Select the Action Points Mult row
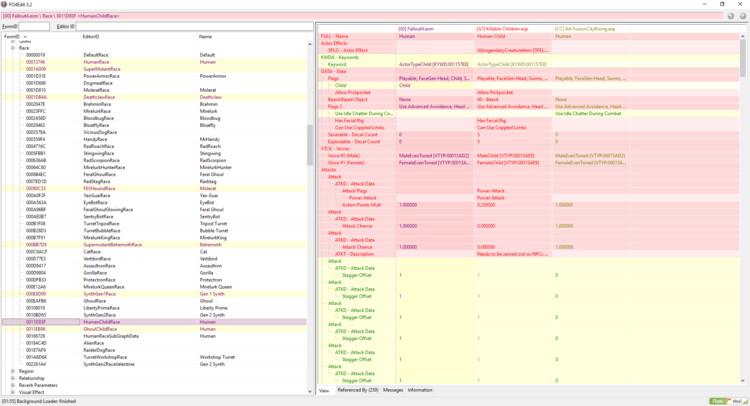Image resolution: width=750 pixels, height=406 pixels. point(529,205)
